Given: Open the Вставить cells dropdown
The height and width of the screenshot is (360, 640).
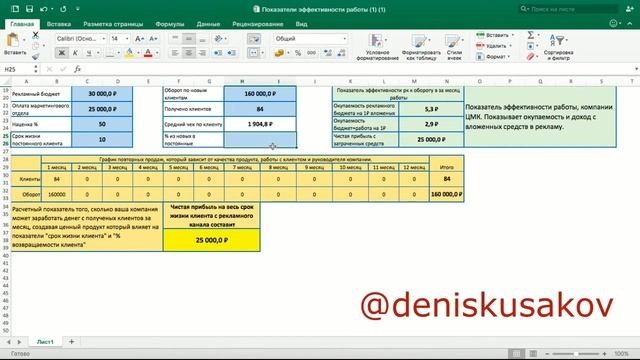Looking at the screenshot, I should click(x=495, y=35).
